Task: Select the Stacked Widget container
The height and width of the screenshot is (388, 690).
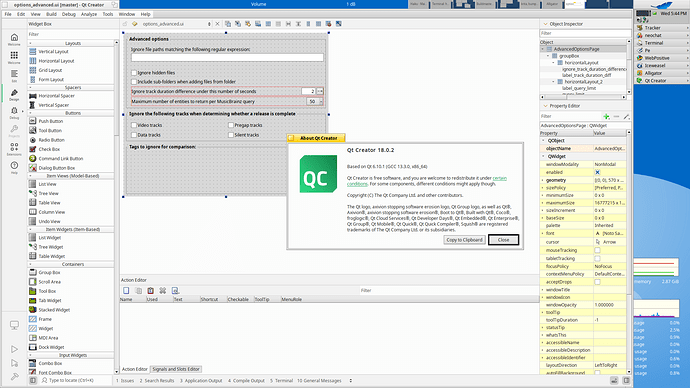Action: [54, 310]
